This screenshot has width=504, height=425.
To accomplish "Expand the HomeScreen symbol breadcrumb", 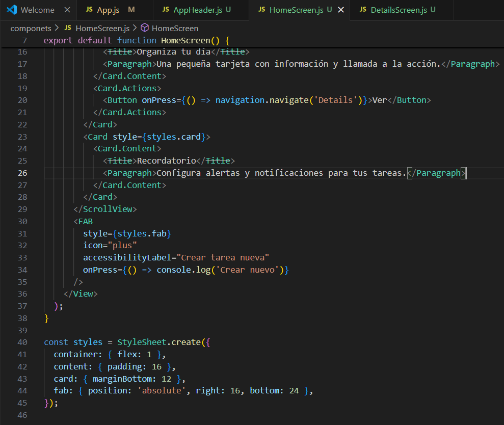I will tap(175, 29).
